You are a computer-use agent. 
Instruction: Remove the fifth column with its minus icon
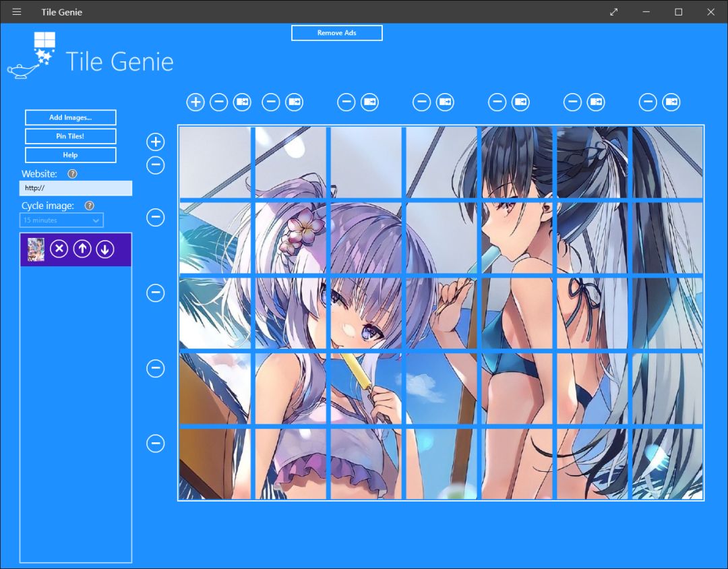tap(497, 102)
